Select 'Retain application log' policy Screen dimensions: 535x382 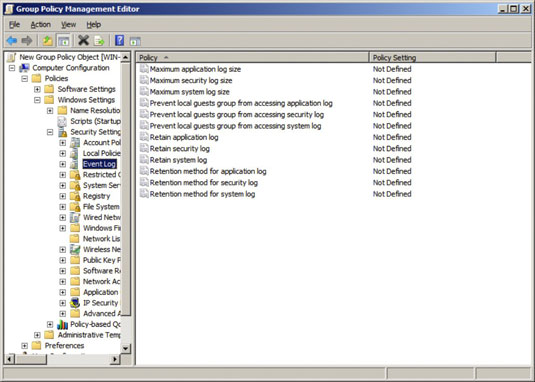[184, 137]
